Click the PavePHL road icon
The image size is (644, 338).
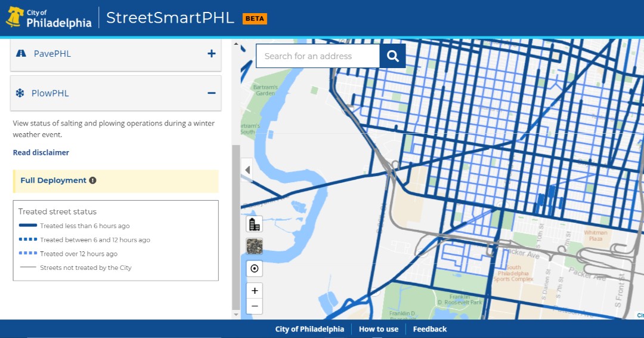tap(21, 54)
